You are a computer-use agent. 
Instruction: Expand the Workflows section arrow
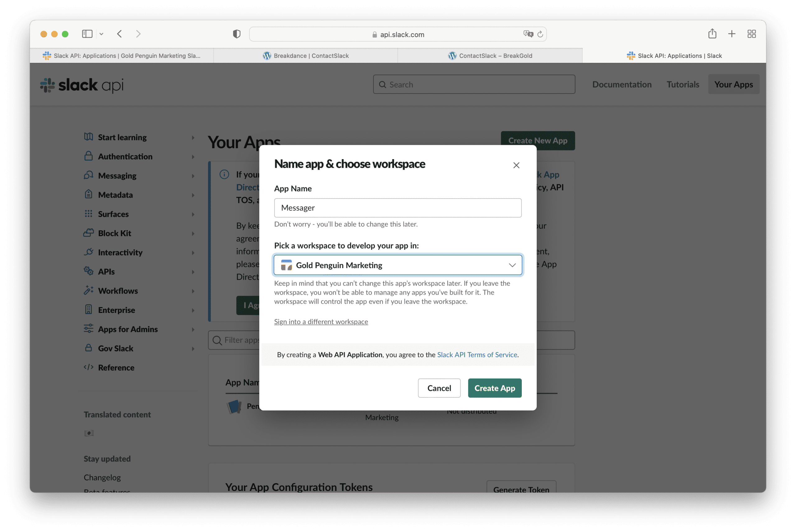pos(193,291)
